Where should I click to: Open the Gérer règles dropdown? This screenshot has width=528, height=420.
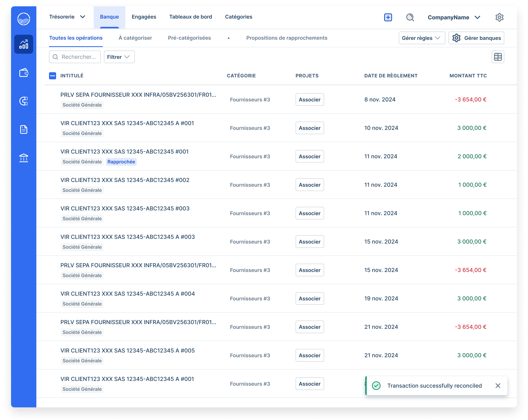pos(422,38)
